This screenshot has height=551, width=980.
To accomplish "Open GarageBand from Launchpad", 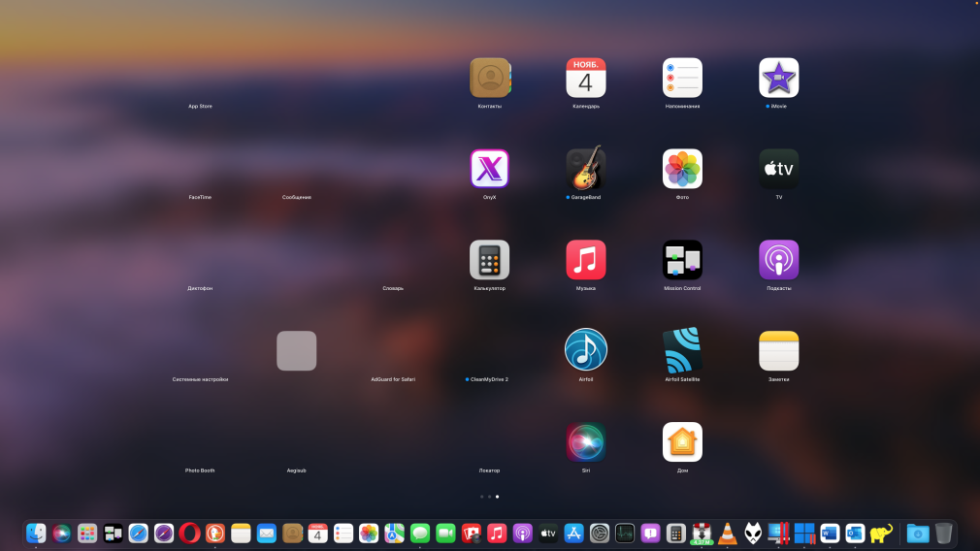I will [x=586, y=168].
